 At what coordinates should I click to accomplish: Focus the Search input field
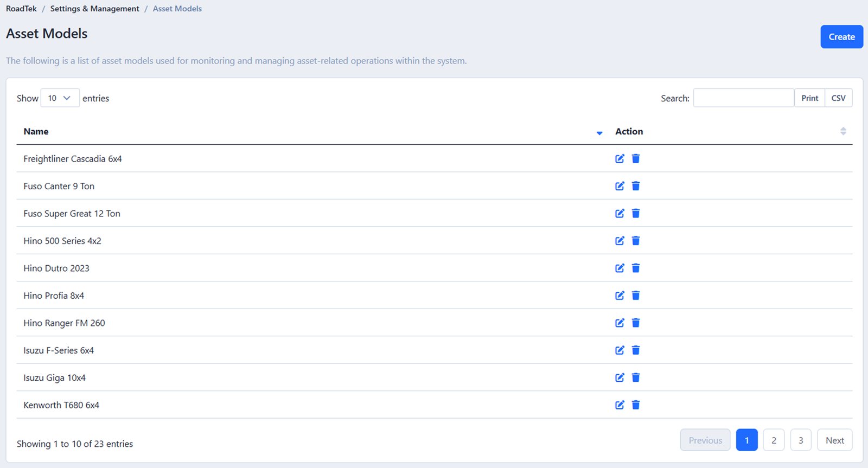point(743,98)
